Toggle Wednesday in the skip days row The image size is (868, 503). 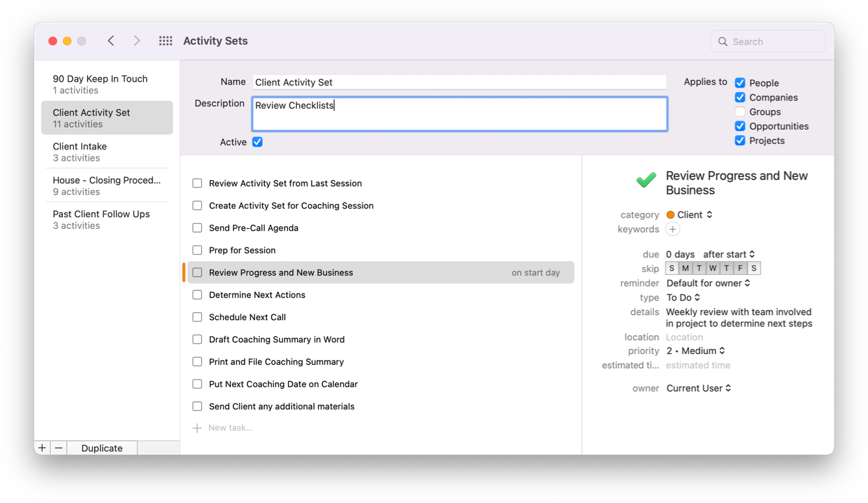pos(712,268)
